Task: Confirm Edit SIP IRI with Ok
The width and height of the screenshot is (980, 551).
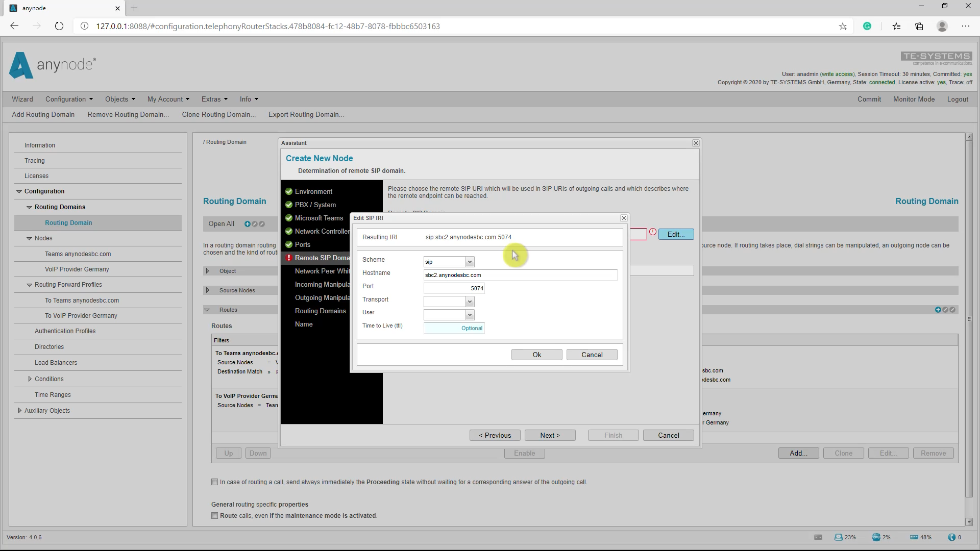Action: [x=537, y=355]
